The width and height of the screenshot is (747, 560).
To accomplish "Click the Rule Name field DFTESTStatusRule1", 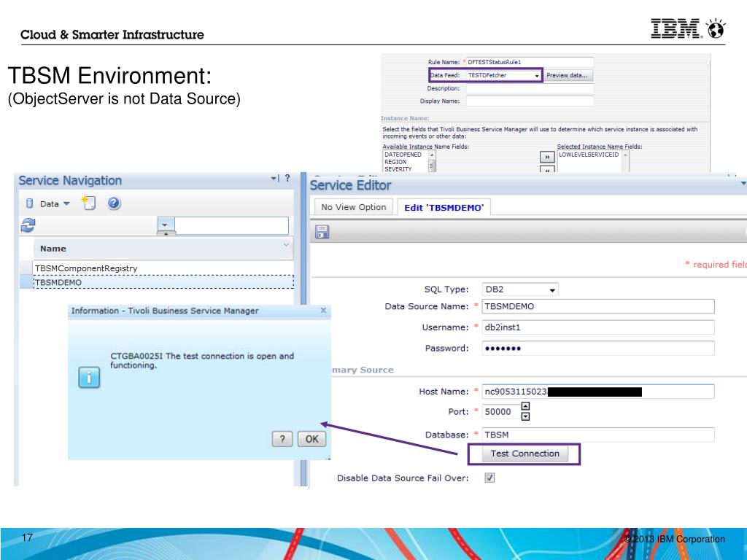I will 530,62.
